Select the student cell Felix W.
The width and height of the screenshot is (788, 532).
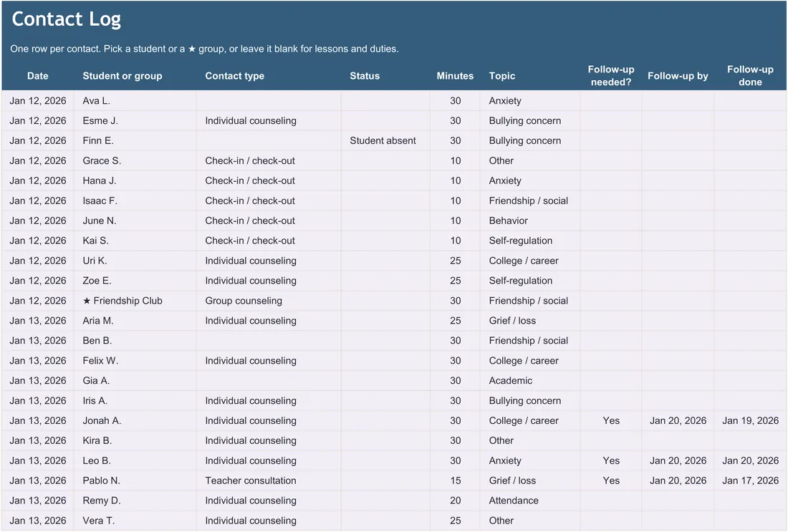135,361
